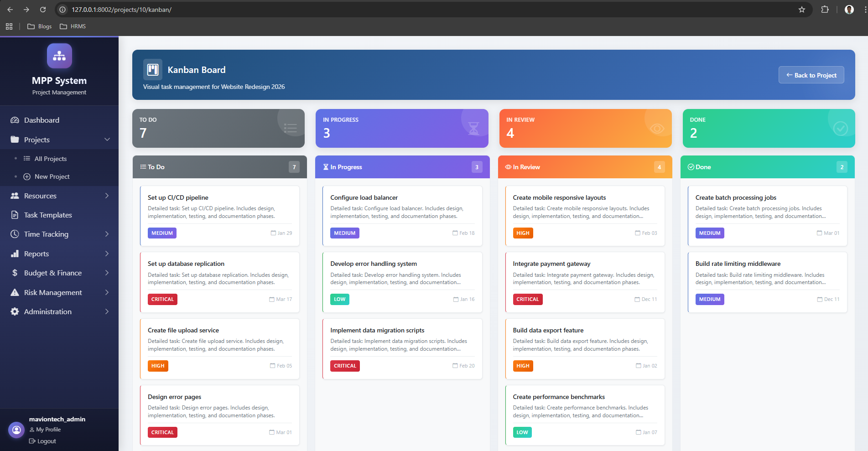Image resolution: width=868 pixels, height=451 pixels.
Task: Open the user profile avatar in the browser toolbar
Action: coord(849,10)
